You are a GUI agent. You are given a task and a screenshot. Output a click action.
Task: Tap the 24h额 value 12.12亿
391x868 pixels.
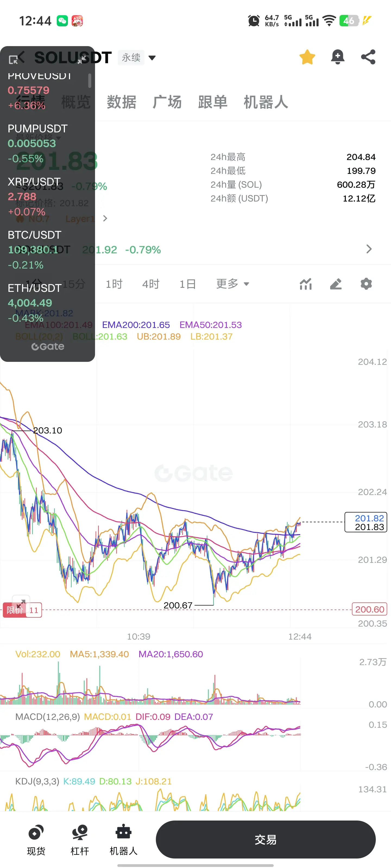pos(359,199)
